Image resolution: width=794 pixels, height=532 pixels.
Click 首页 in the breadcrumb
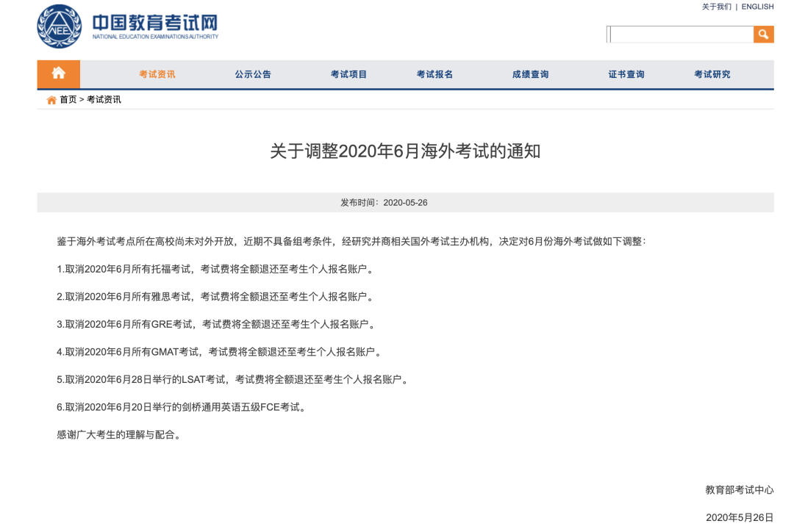point(68,100)
